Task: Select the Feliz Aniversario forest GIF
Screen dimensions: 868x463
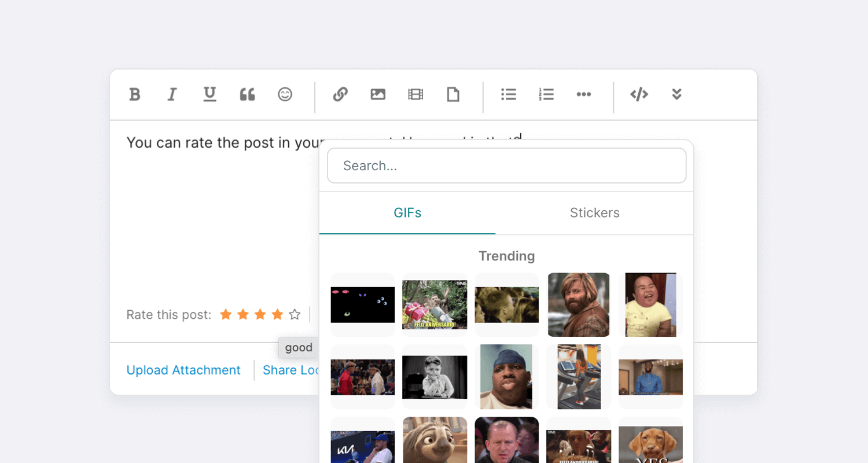Action: coord(435,304)
